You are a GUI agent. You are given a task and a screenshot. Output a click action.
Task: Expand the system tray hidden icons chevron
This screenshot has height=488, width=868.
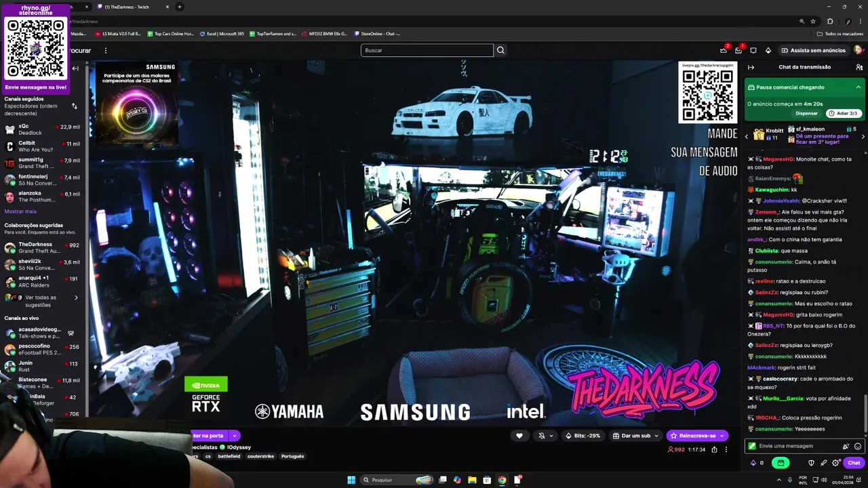778,480
